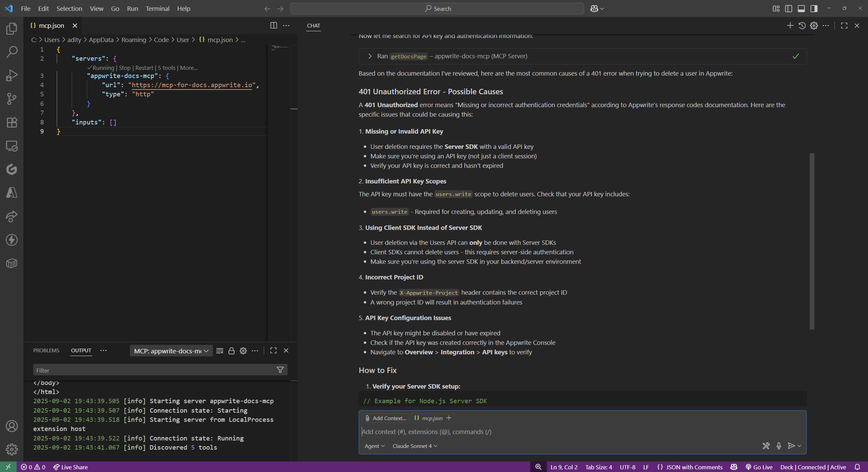Click the Add Context button
Image resolution: width=868 pixels, height=472 pixels.
click(x=386, y=418)
